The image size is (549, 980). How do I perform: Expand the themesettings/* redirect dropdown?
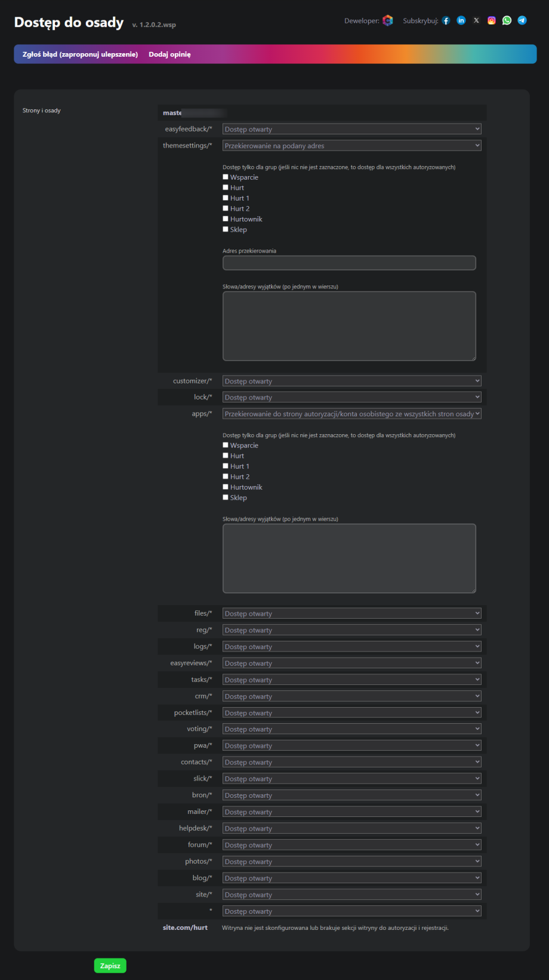[x=351, y=146]
